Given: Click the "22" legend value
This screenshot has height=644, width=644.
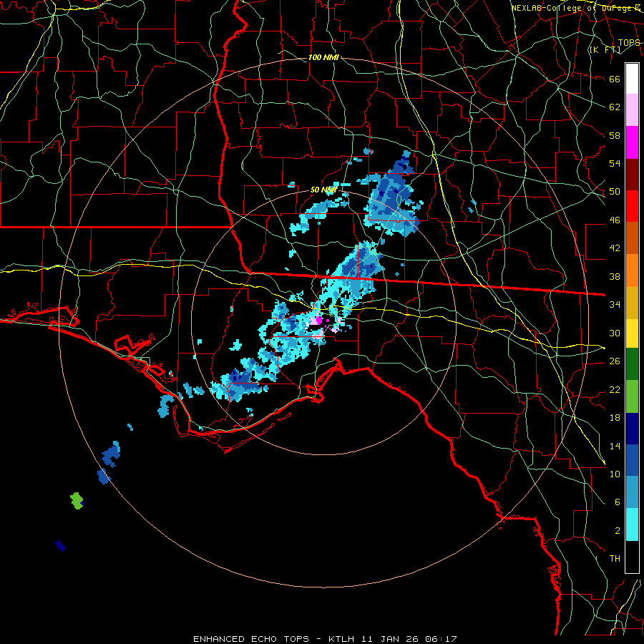Looking at the screenshot, I should [x=615, y=390].
